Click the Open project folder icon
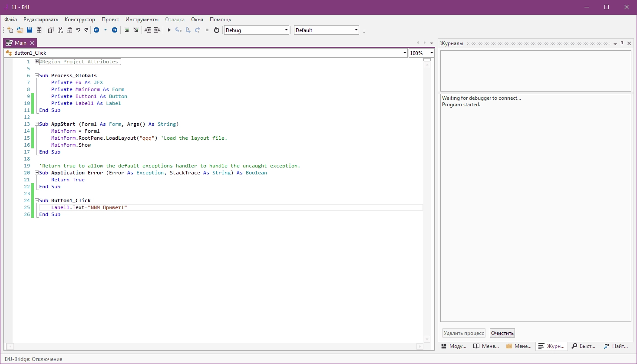 pyautogui.click(x=20, y=30)
